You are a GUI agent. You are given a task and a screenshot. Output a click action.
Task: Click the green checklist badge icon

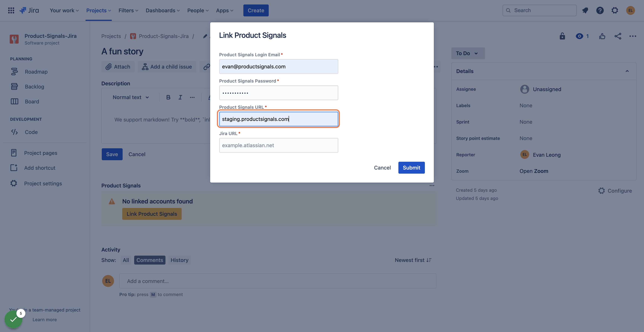click(x=13, y=319)
